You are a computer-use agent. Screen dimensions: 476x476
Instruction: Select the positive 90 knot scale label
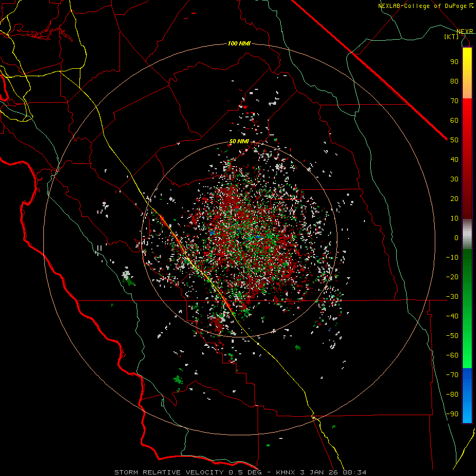454,62
